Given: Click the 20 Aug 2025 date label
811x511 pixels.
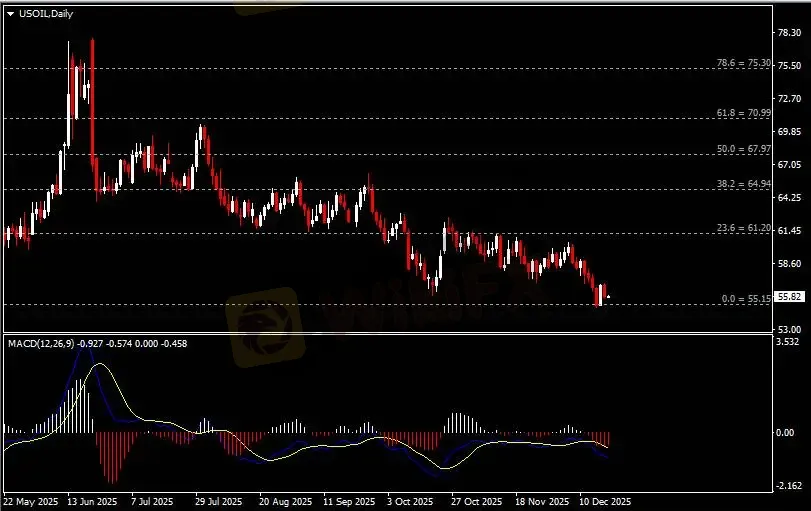Looking at the screenshot, I should click(286, 502).
